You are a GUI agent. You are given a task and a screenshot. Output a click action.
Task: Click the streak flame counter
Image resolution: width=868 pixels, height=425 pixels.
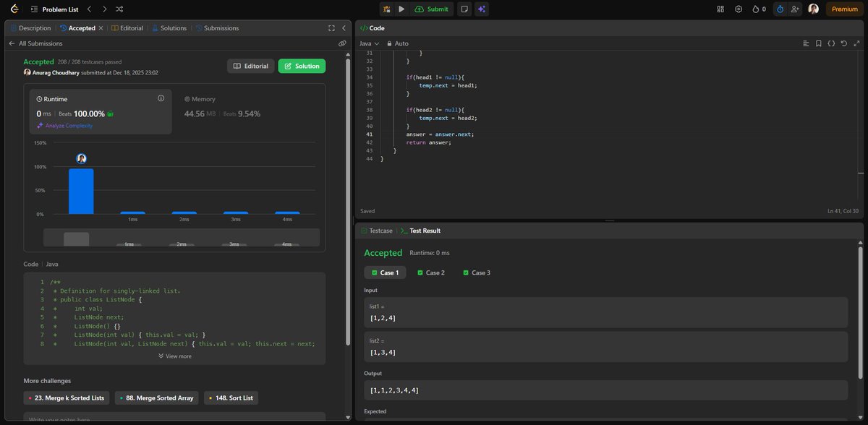tap(759, 9)
